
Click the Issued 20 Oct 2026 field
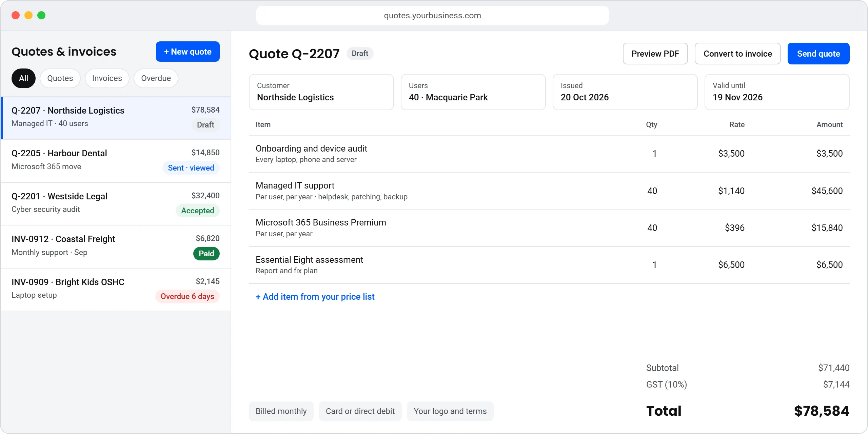625,92
